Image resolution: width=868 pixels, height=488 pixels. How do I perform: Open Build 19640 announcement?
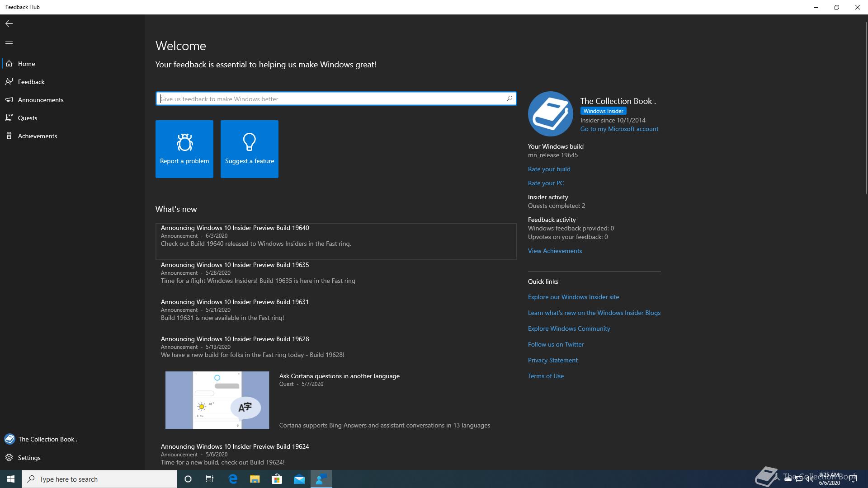(336, 242)
